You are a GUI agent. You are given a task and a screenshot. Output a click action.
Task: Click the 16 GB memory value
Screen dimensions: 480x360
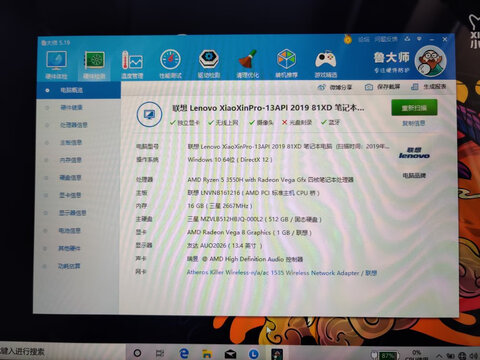220,206
